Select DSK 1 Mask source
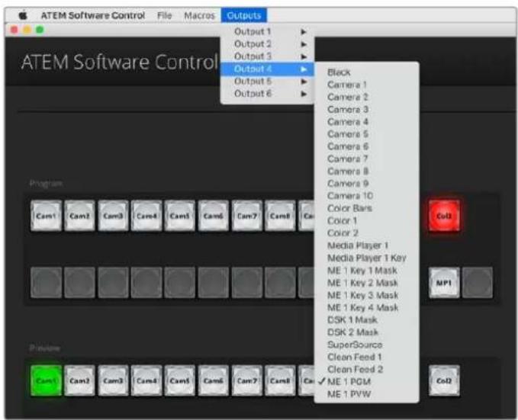Image resolution: width=518 pixels, height=420 pixels. tap(367, 320)
